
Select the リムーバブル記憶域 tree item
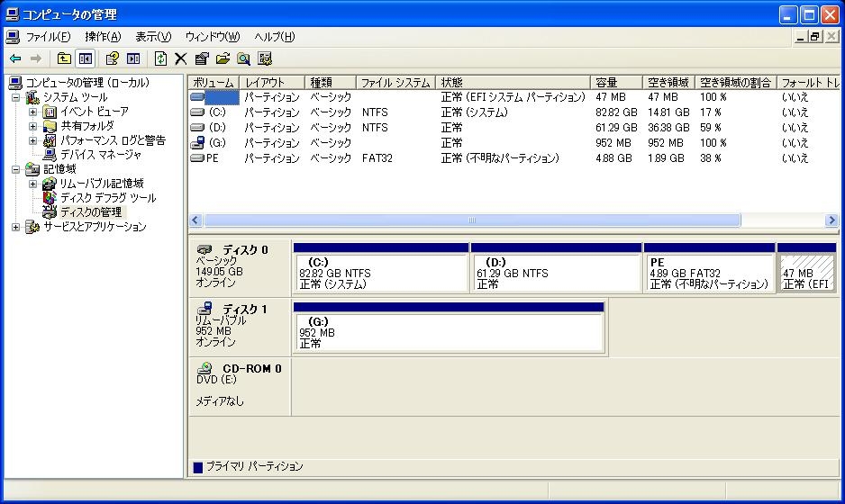101,184
